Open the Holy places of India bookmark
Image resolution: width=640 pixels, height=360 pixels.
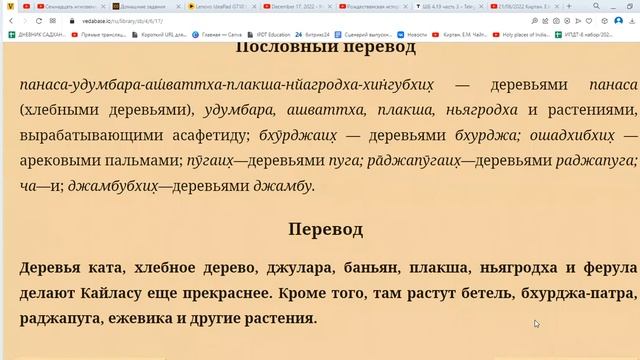[x=521, y=35]
